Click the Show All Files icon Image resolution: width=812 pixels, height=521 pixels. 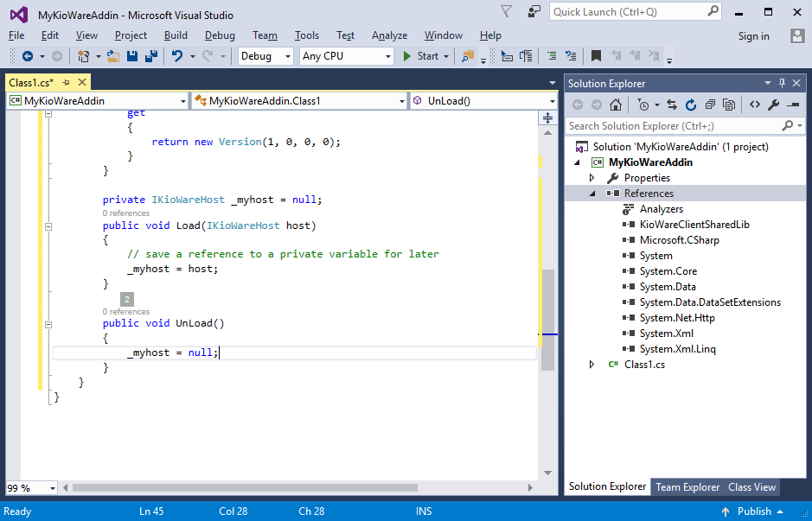[729, 105]
